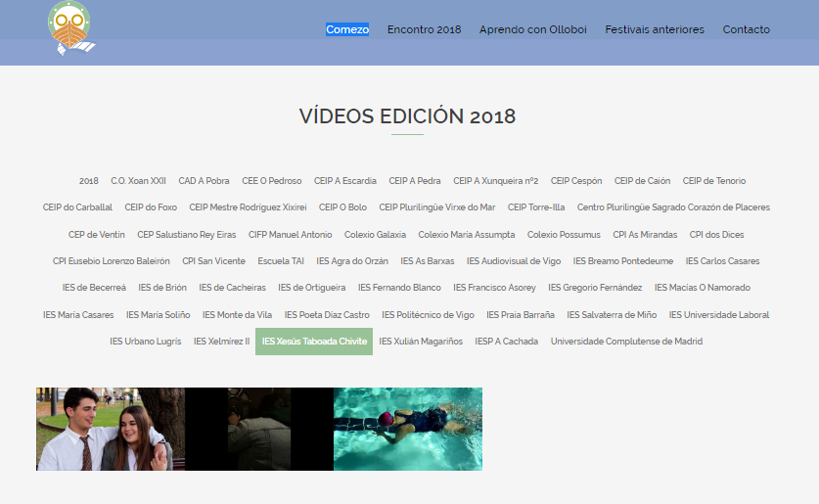The height and width of the screenshot is (504, 819).
Task: Open Festivais anteriores menu
Action: [x=655, y=29]
